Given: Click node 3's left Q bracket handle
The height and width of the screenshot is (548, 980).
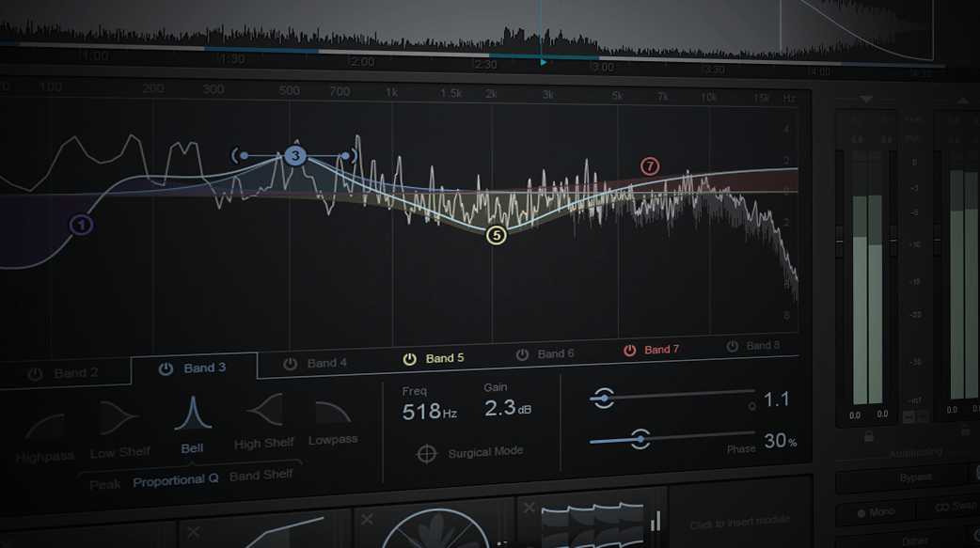Looking at the screenshot, I should (x=239, y=156).
